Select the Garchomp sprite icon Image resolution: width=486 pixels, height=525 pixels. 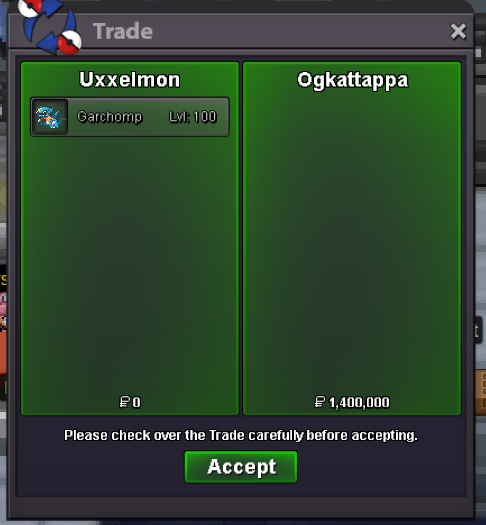pyautogui.click(x=50, y=117)
